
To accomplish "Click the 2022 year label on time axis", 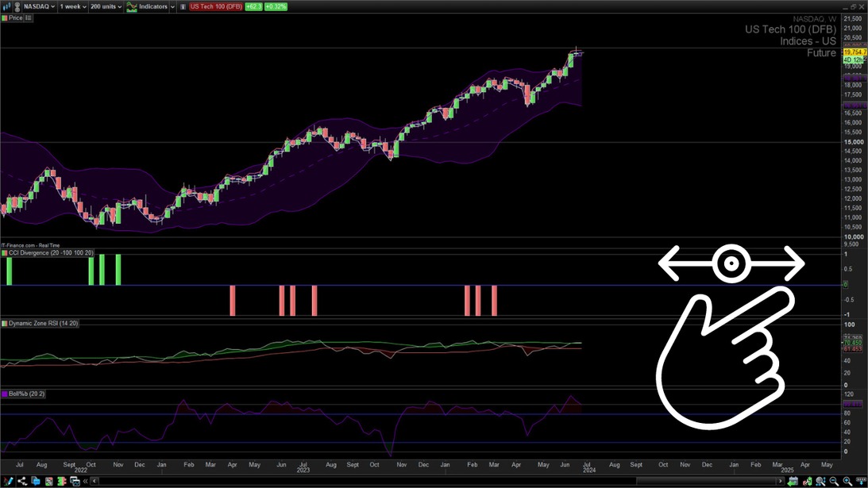I will point(81,471).
